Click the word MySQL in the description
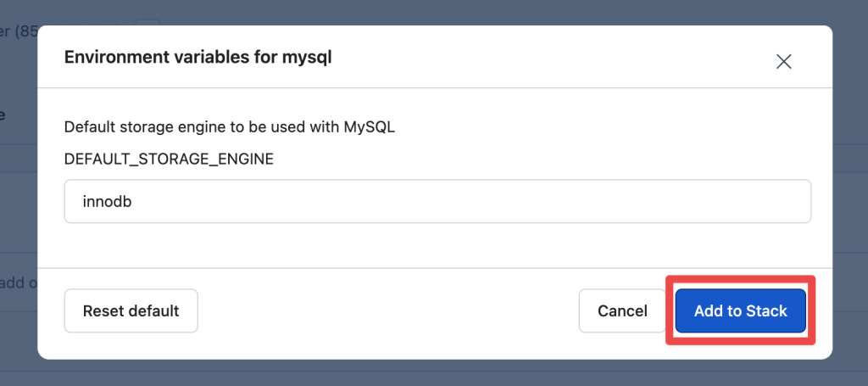The height and width of the screenshot is (386, 868). tap(370, 126)
